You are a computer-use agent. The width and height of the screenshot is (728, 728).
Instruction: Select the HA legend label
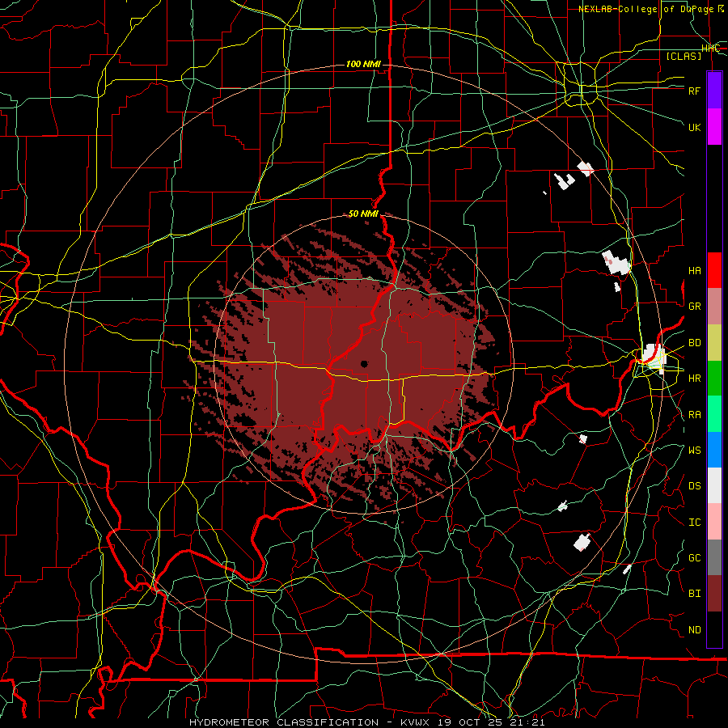[695, 271]
